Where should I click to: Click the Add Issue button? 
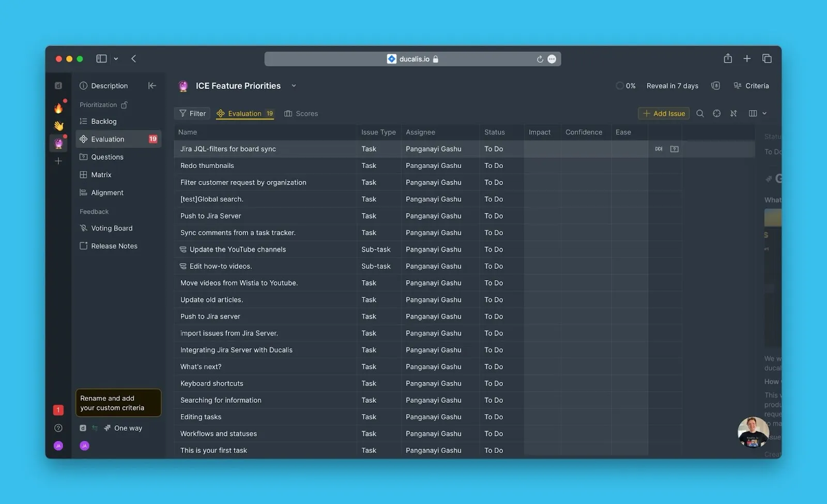(664, 114)
